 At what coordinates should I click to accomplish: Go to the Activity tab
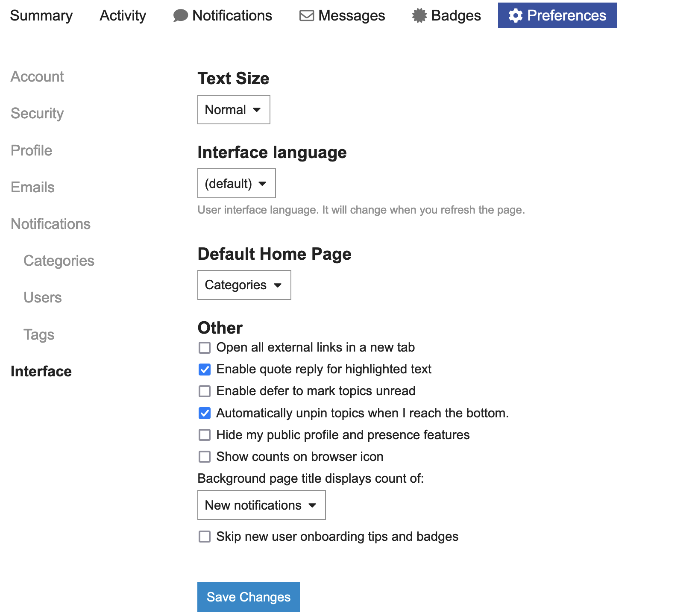pos(123,16)
